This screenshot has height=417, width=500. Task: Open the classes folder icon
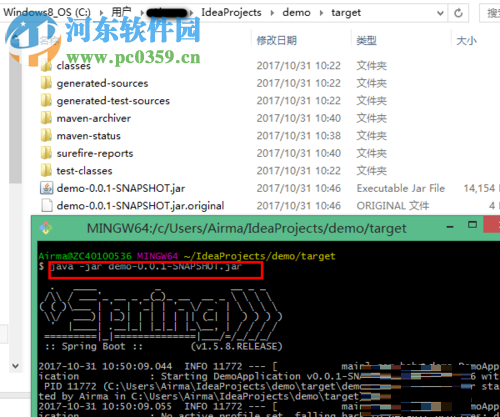[x=46, y=66]
